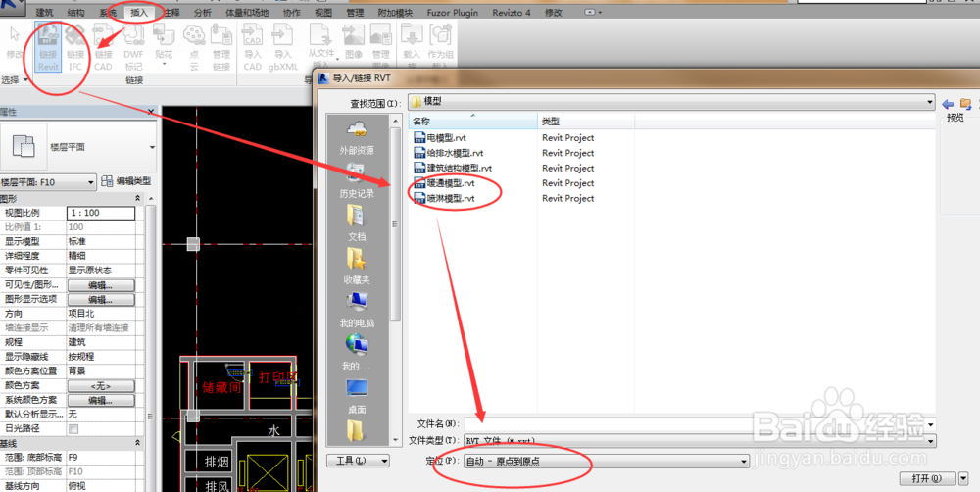This screenshot has height=492, width=980.
Task: Open 桌面 desktop in places bar
Action: tap(357, 396)
